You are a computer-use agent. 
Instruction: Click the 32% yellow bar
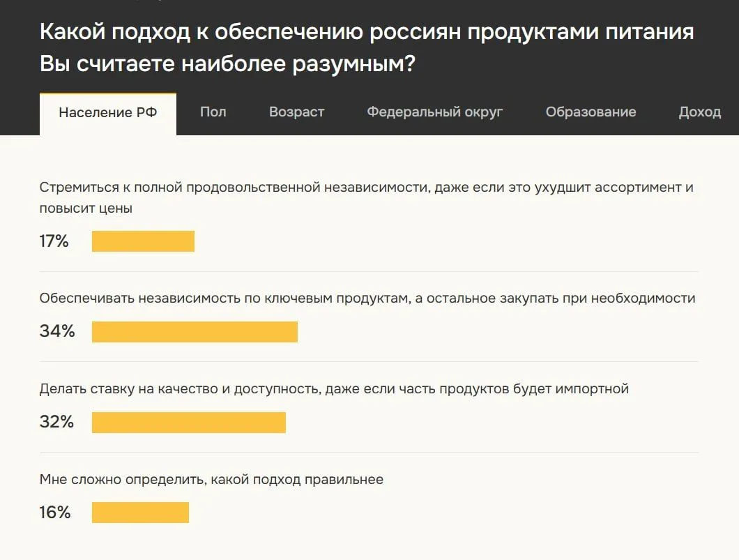pyautogui.click(x=188, y=423)
